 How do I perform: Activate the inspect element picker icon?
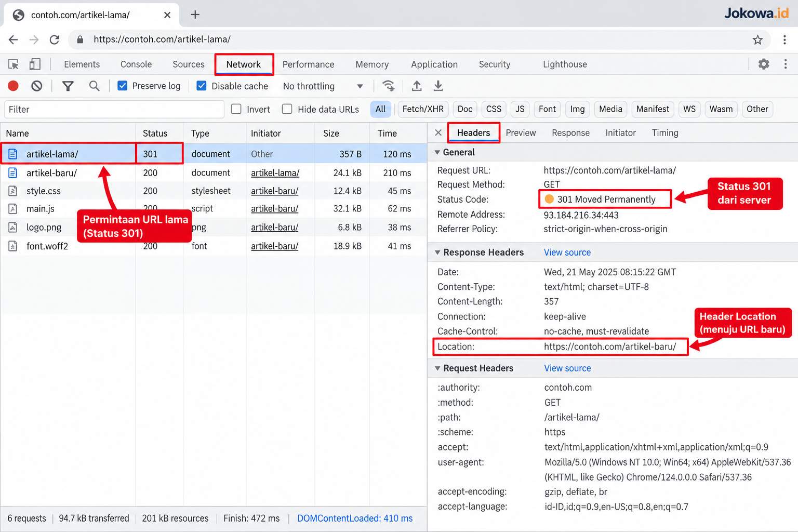point(14,64)
